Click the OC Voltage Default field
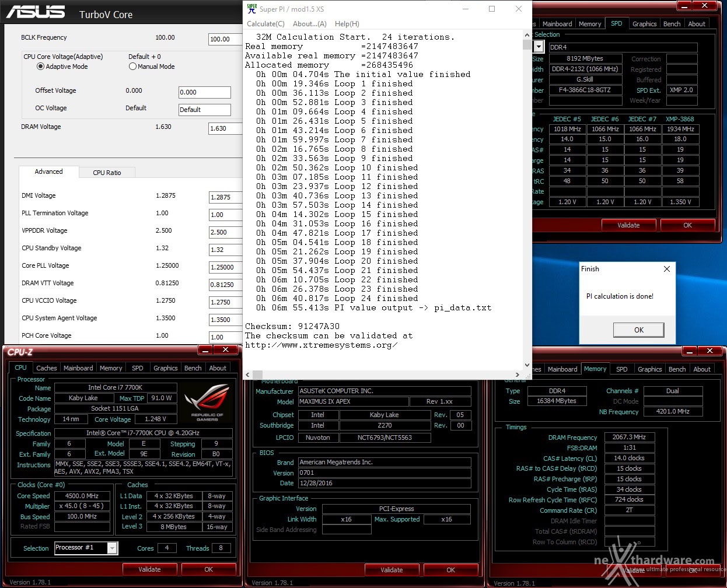The image size is (727, 588). pos(205,110)
